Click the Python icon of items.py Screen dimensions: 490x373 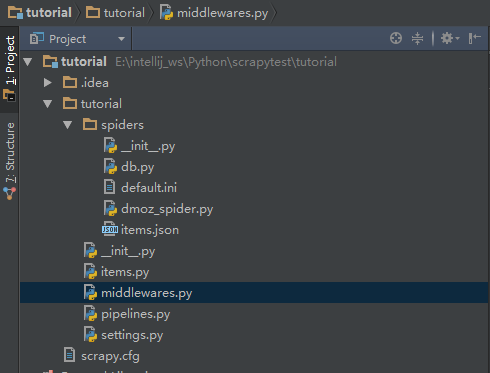pos(90,272)
